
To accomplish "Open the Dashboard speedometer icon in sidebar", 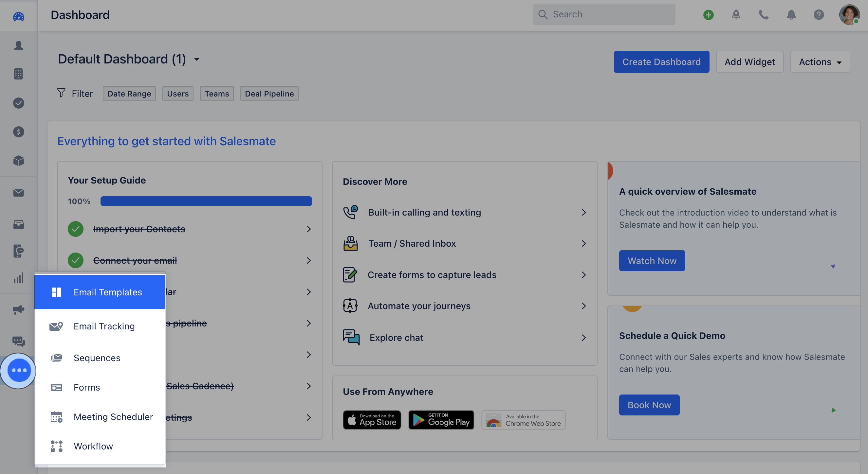I will pyautogui.click(x=19, y=16).
